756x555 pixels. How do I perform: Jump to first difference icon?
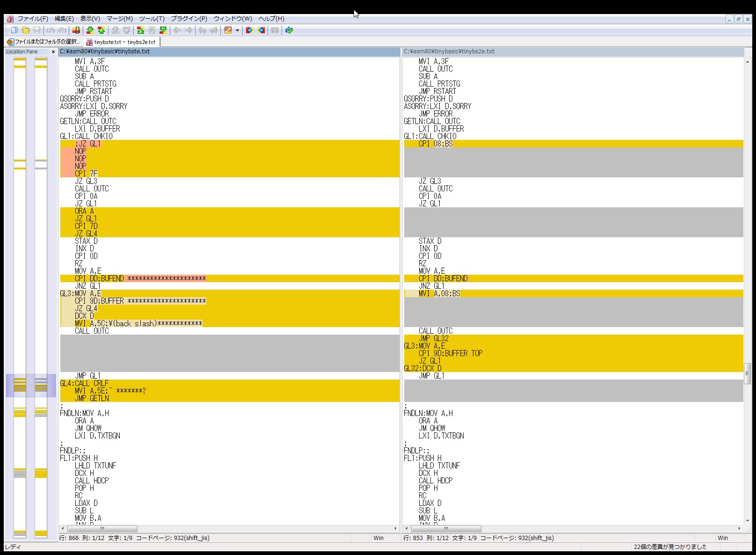click(140, 30)
